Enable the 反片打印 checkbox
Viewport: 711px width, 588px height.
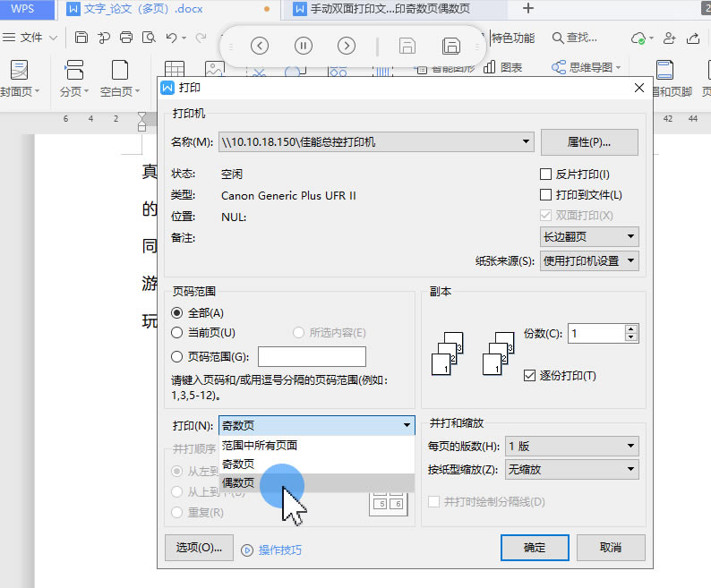click(545, 175)
